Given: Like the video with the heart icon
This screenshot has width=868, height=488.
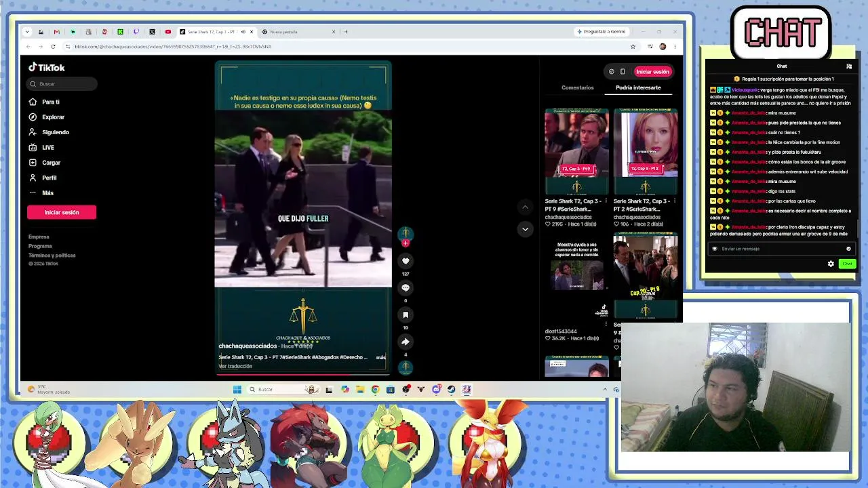Looking at the screenshot, I should tap(406, 261).
